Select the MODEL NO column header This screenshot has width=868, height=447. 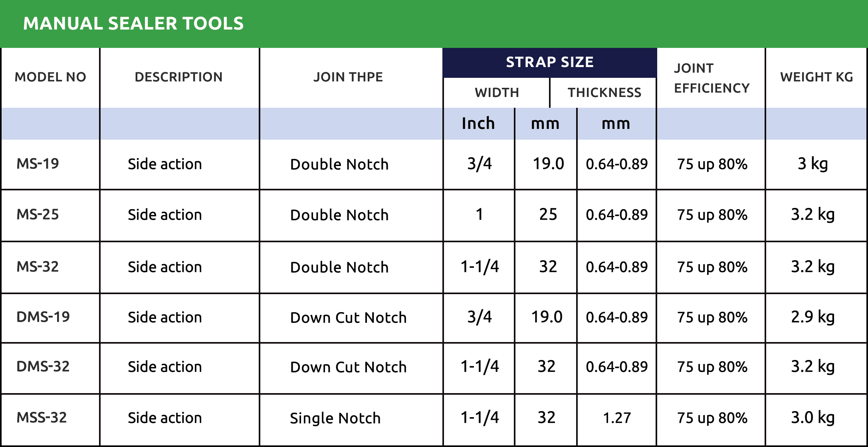pyautogui.click(x=50, y=77)
